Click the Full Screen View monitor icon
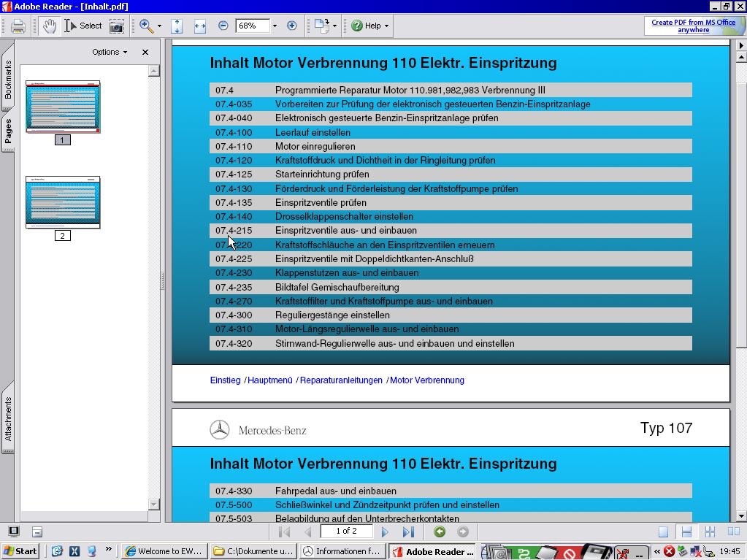 tap(14, 532)
